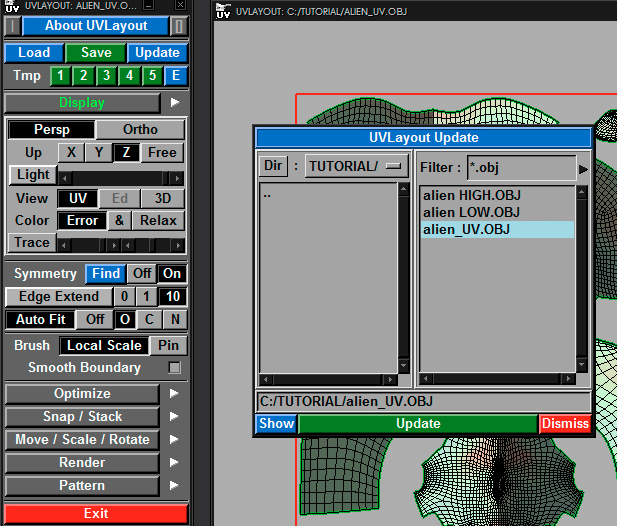Image resolution: width=617 pixels, height=526 pixels.
Task: Set Edge Extend value to 1
Action: click(149, 297)
